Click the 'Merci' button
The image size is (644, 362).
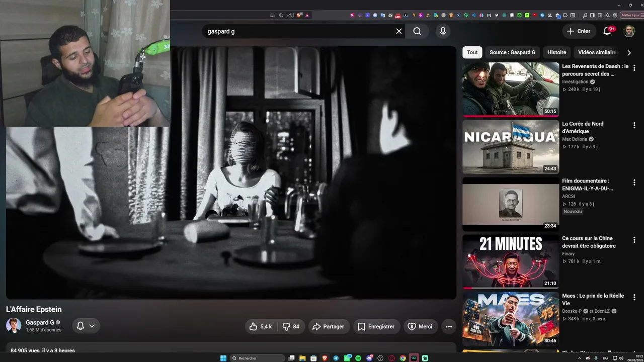pos(420,327)
